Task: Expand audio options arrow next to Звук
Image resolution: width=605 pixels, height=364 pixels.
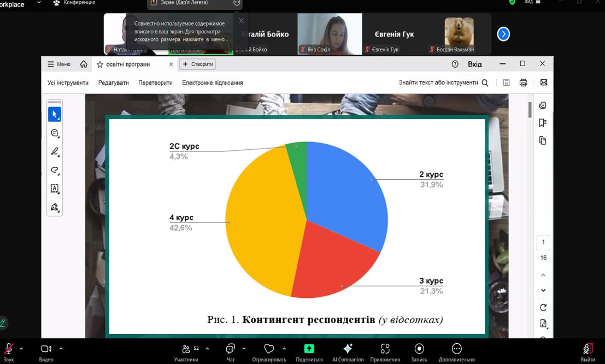Action: point(21,349)
